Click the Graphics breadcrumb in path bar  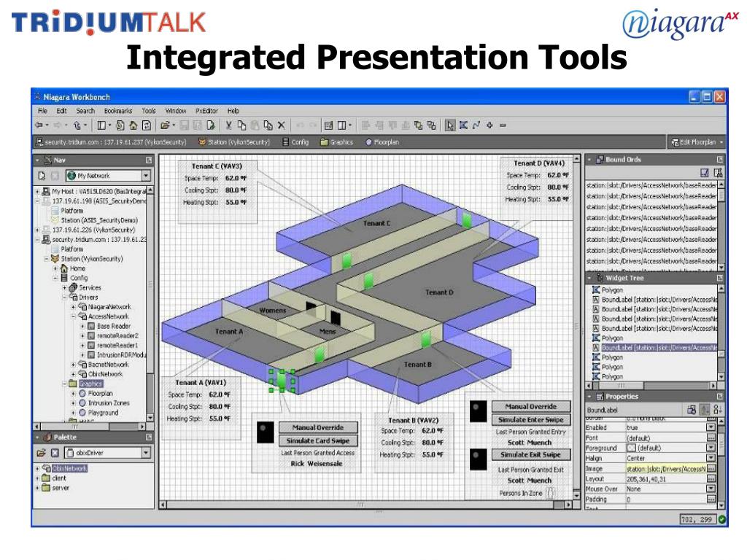(x=337, y=142)
